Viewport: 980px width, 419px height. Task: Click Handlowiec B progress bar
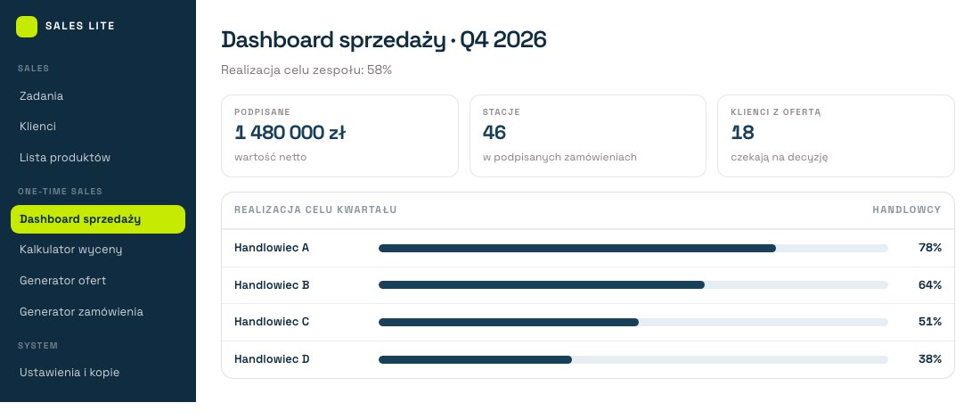point(633,285)
